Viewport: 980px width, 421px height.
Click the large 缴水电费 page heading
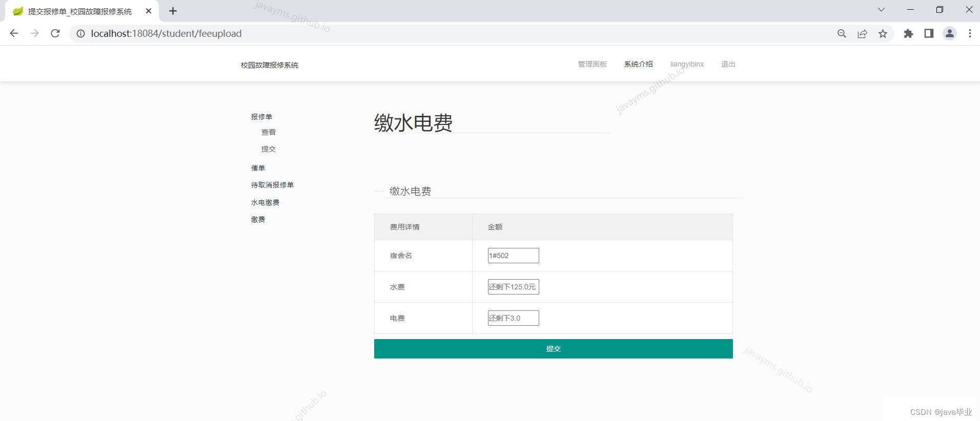413,123
